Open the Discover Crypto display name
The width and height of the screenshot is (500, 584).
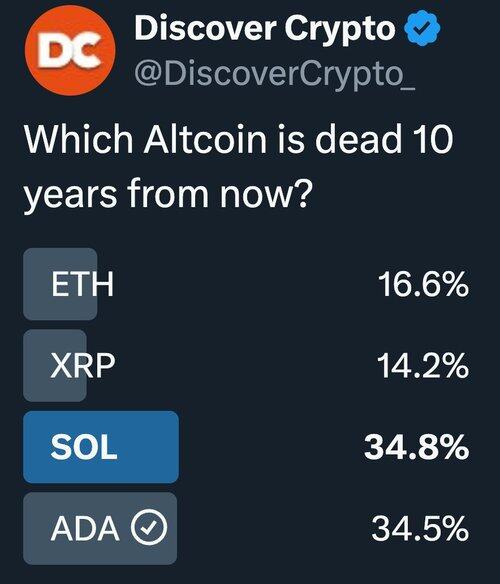pos(265,28)
